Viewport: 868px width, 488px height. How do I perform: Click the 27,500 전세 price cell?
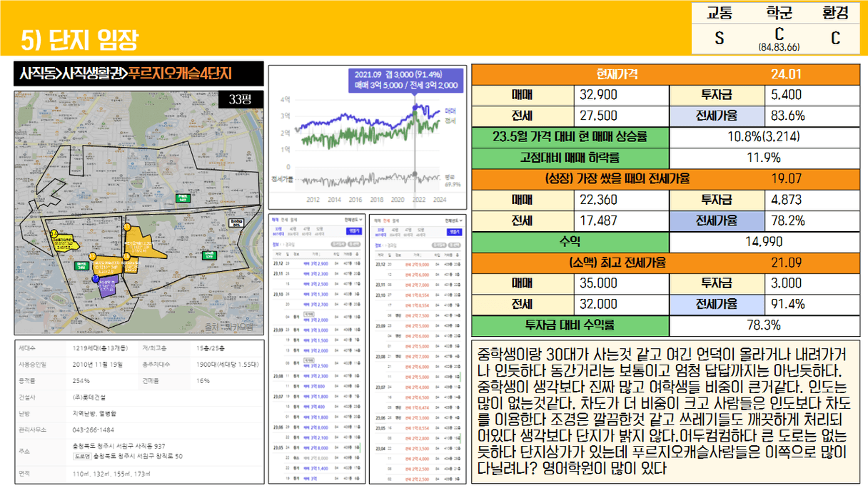click(622, 116)
